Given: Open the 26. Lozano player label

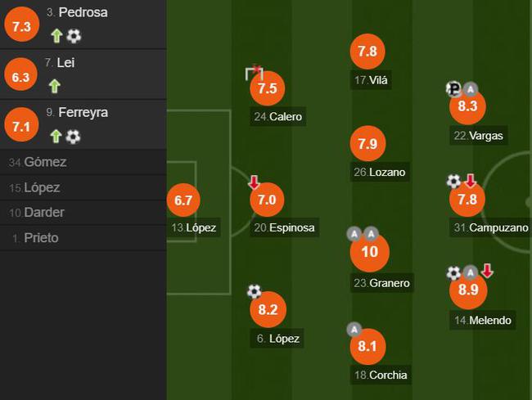Looking at the screenshot, I should [379, 173].
